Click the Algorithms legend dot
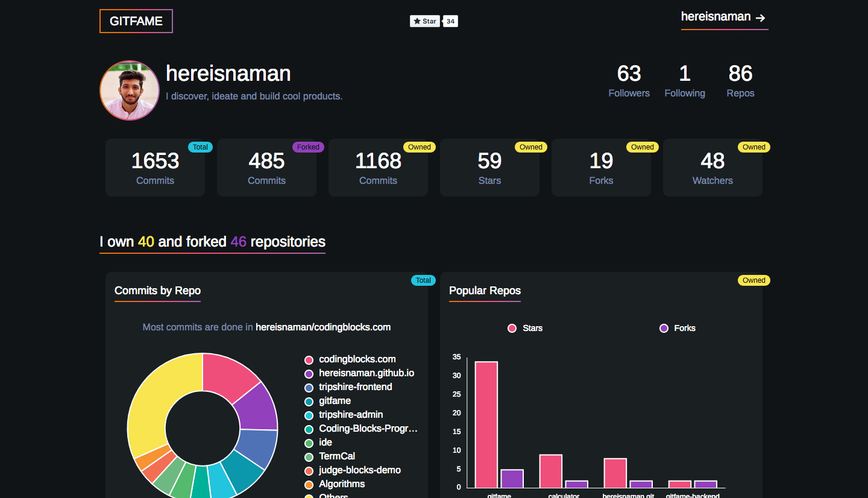The width and height of the screenshot is (868, 498). point(309,484)
